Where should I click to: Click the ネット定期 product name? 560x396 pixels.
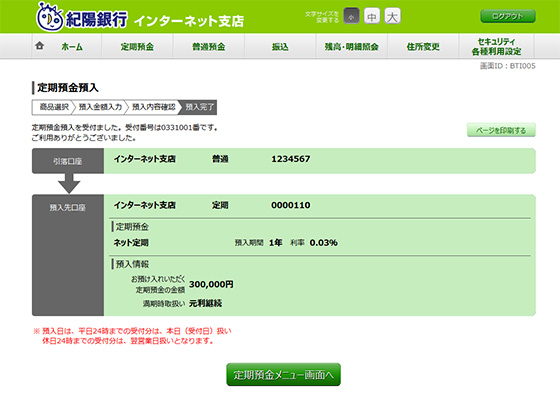[x=131, y=243]
